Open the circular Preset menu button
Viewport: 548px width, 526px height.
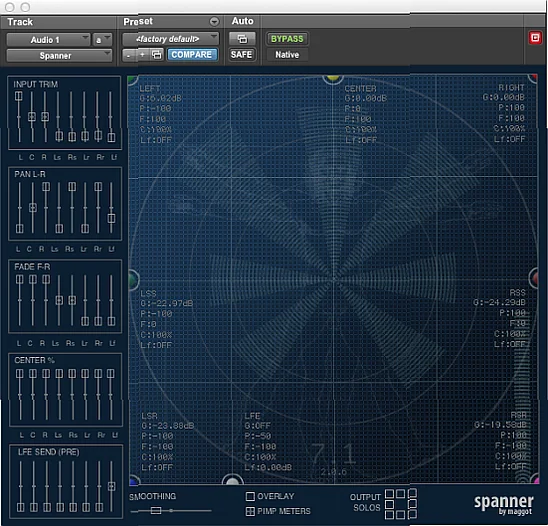(214, 22)
